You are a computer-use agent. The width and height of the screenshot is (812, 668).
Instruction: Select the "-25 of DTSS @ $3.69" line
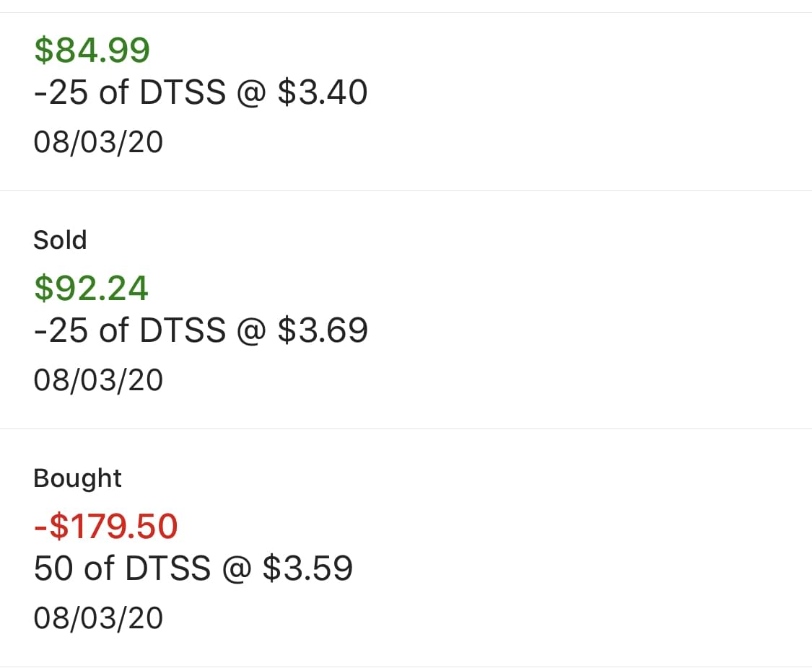pyautogui.click(x=200, y=330)
